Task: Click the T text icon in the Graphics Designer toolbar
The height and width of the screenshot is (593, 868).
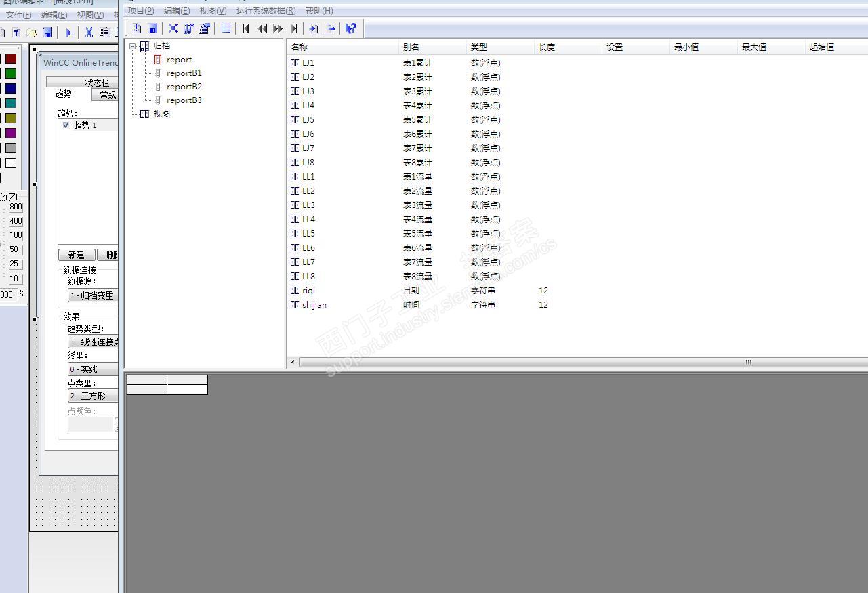Action: pos(16,33)
